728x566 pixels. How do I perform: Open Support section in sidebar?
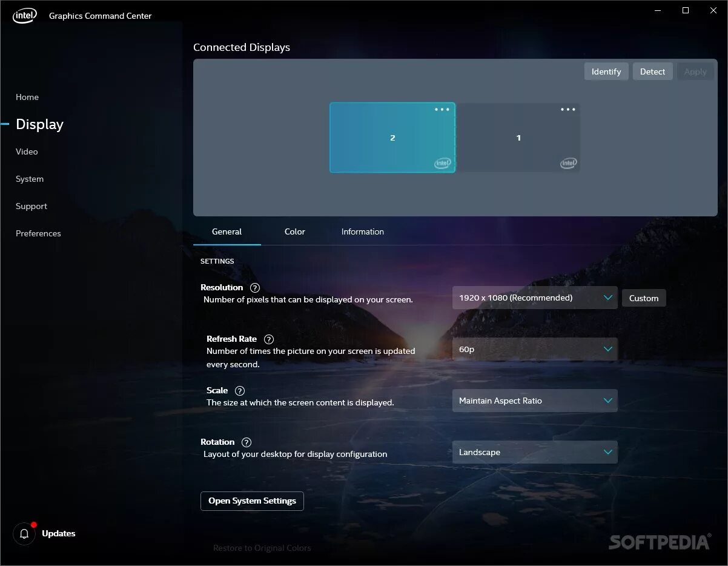[x=31, y=206]
